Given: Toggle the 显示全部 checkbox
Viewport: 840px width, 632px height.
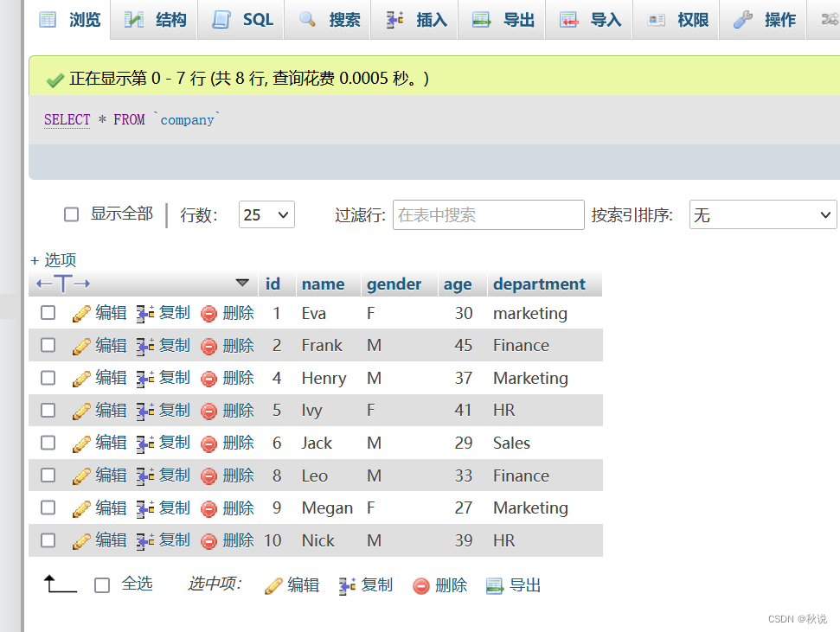Looking at the screenshot, I should click(x=71, y=214).
